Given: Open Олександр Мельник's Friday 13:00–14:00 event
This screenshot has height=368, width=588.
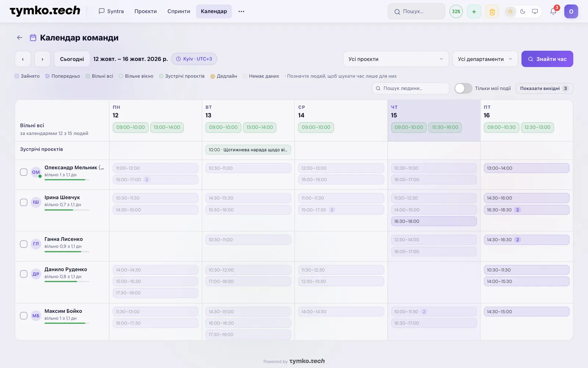Looking at the screenshot, I should click(x=527, y=168).
